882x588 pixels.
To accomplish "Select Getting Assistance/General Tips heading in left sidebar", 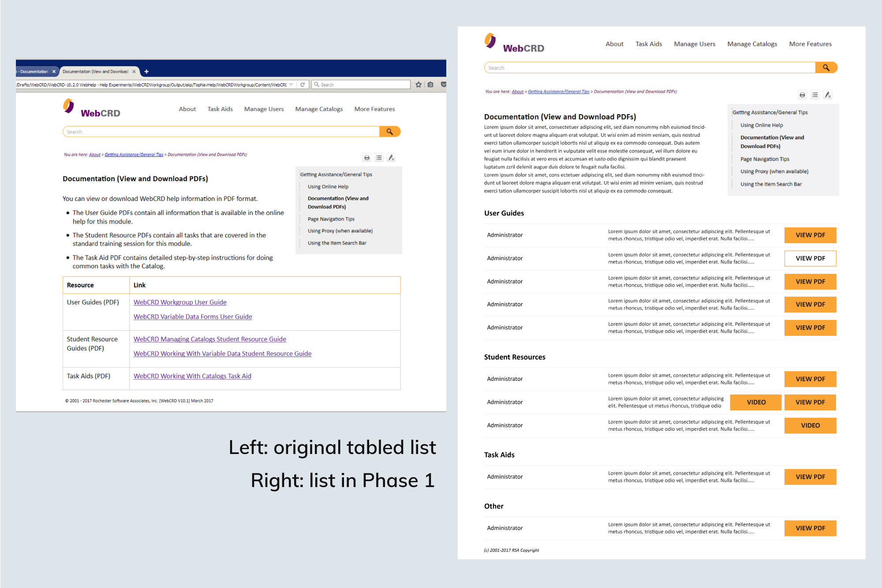I will (x=336, y=175).
